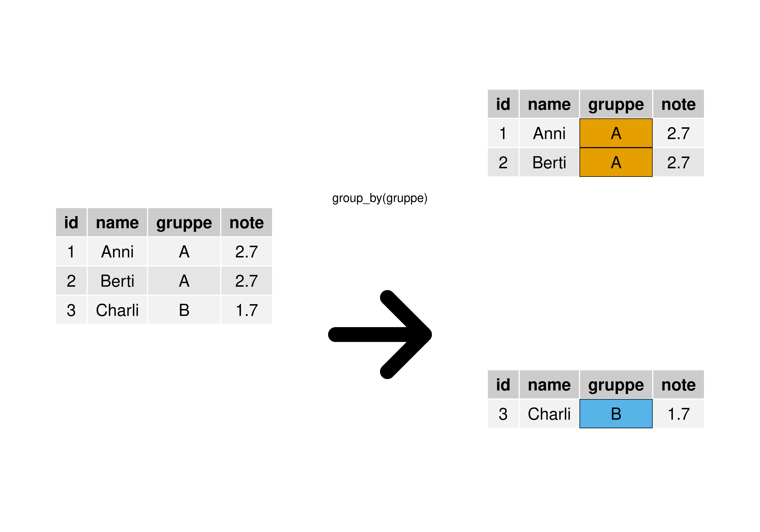
Task: Select the uncolored B cell in the source table
Action: click(x=184, y=310)
